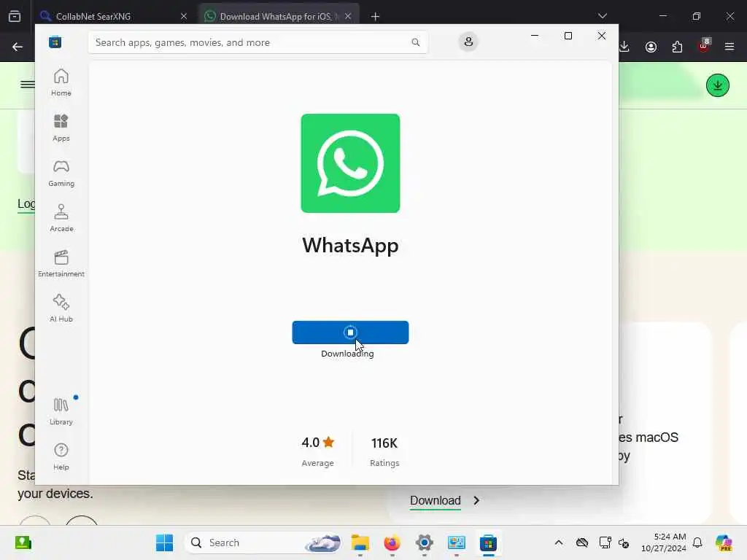Viewport: 747px width, 560px height.
Task: Open browser account icon
Action: click(651, 47)
